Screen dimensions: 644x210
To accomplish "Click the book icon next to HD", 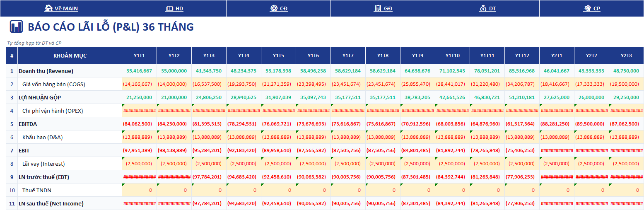I will [x=169, y=8].
